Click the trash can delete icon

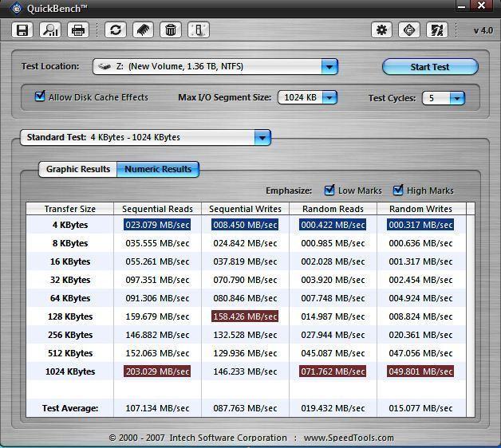[x=170, y=30]
